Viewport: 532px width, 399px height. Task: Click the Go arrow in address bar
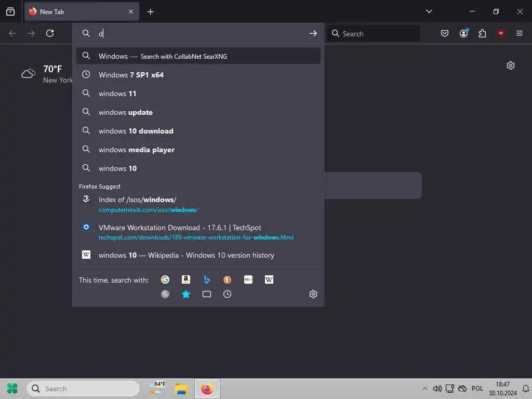313,33
